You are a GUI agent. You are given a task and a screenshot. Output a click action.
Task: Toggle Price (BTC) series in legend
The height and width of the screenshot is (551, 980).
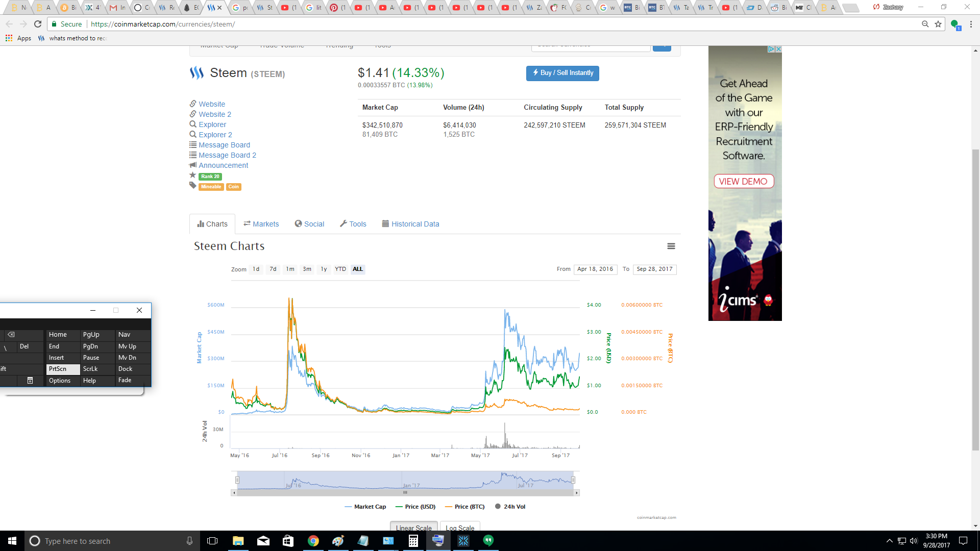coord(465,507)
